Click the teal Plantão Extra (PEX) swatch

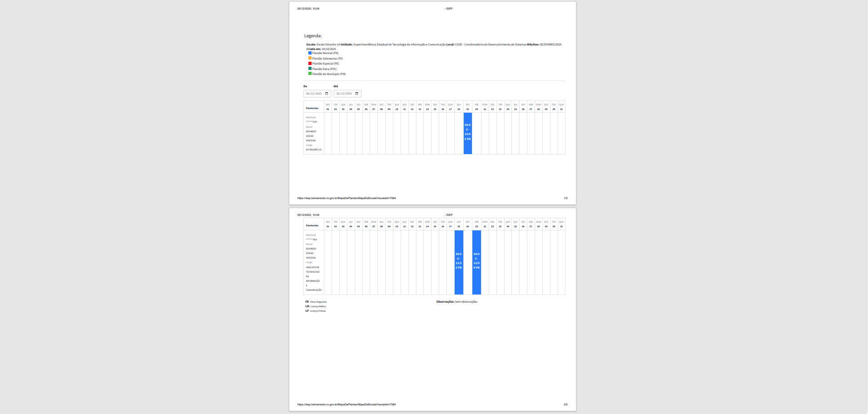pos(310,69)
